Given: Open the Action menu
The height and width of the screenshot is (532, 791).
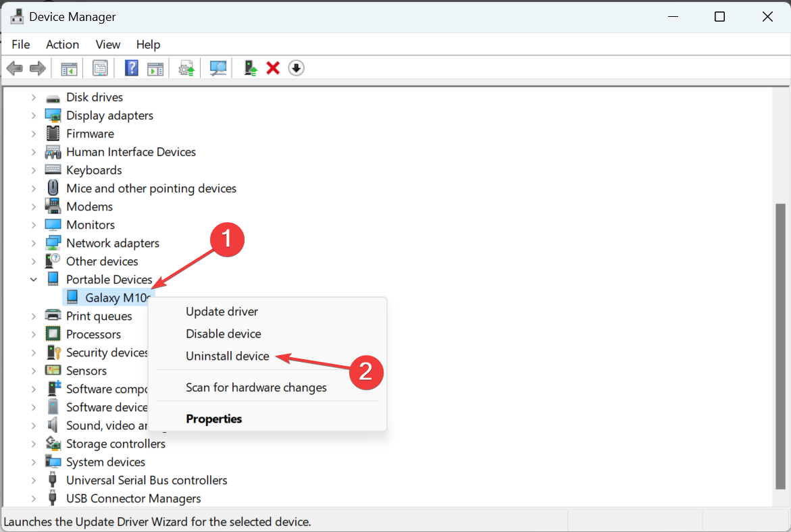Looking at the screenshot, I should (x=63, y=45).
